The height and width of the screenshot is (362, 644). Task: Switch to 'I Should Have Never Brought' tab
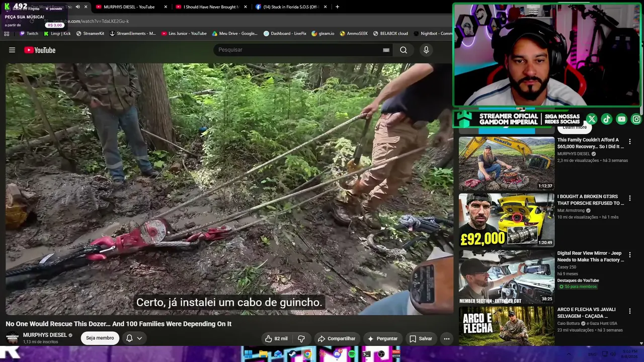point(210,7)
